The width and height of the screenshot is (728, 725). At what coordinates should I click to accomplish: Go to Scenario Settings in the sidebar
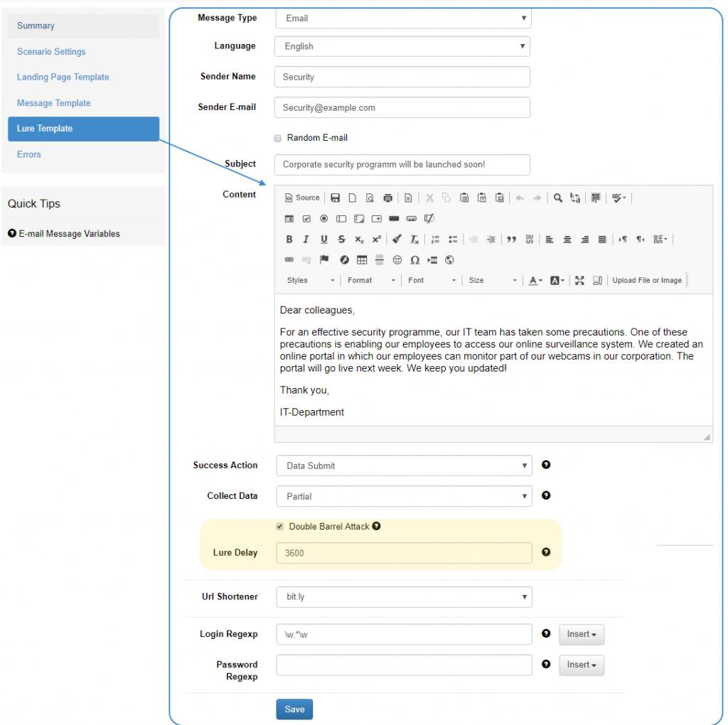[x=51, y=52]
